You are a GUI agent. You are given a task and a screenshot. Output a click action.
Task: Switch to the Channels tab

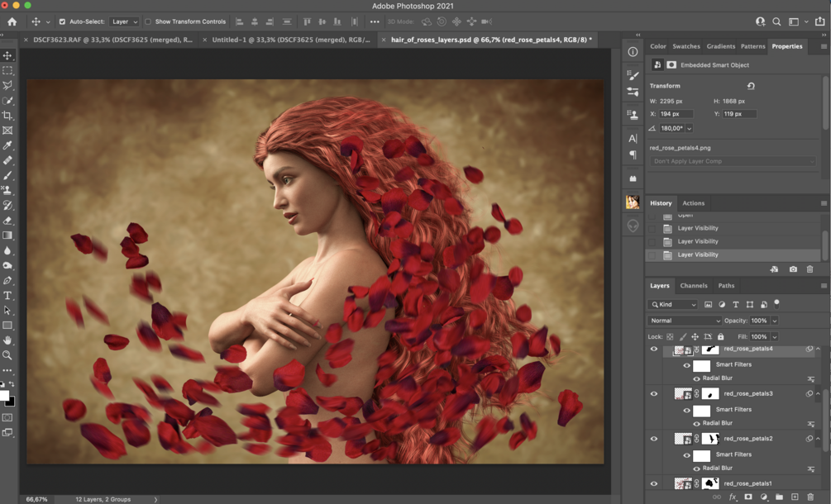click(693, 286)
